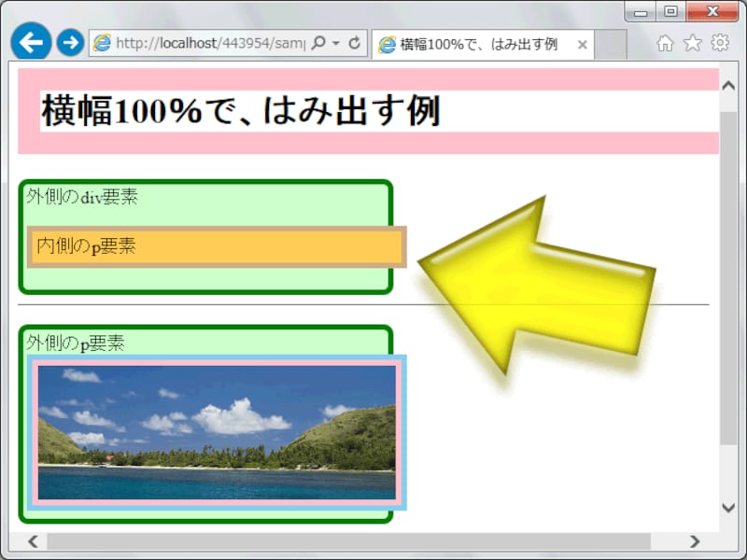This screenshot has width=747, height=560.
Task: Open the Favorites star panel
Action: [x=692, y=43]
